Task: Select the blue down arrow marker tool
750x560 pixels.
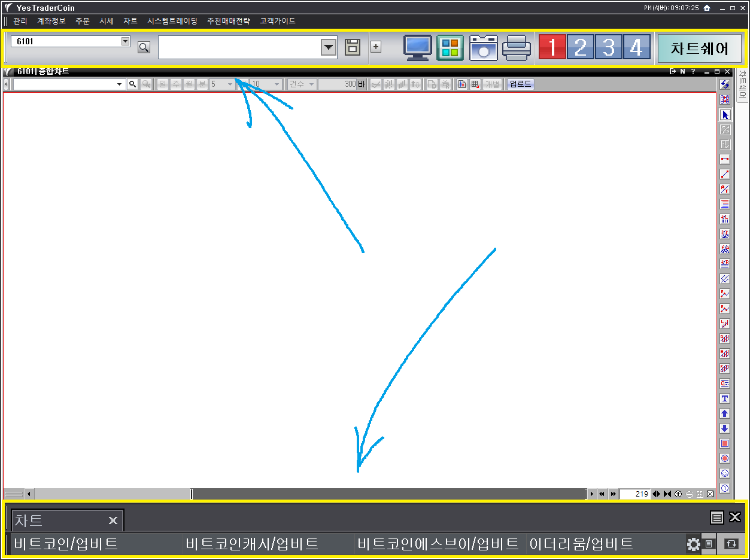Action: (725, 429)
